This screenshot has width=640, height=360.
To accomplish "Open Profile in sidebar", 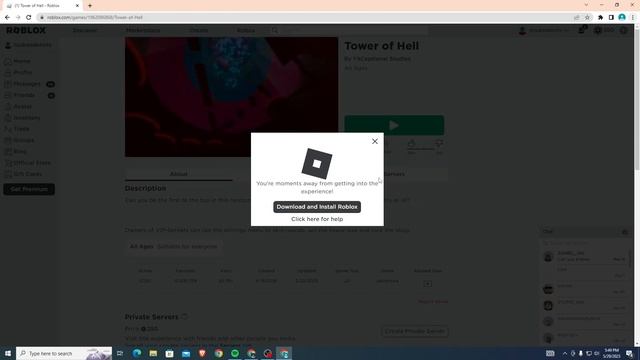I will [18, 72].
